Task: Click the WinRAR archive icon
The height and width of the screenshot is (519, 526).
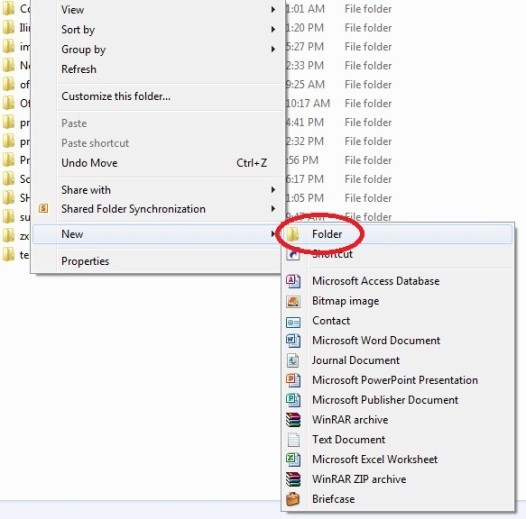Action: coord(293,420)
